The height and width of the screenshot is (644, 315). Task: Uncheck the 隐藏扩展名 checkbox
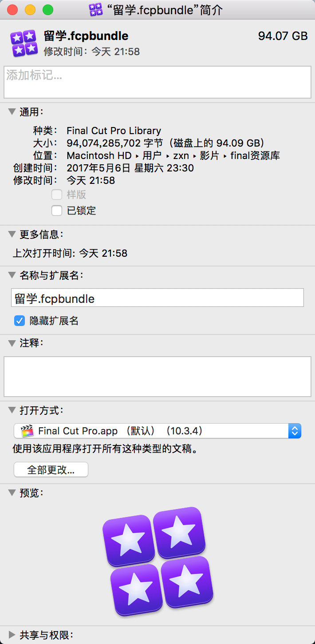coord(20,321)
